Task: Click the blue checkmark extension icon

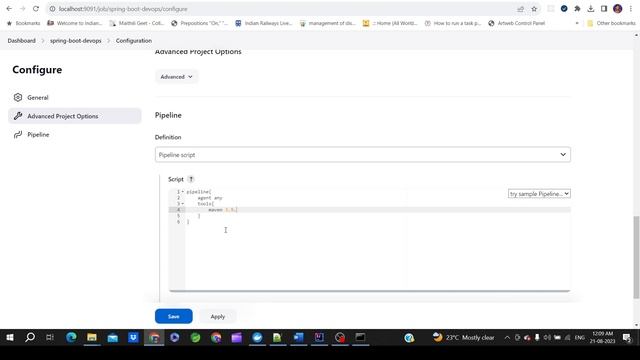Action: 564,9
